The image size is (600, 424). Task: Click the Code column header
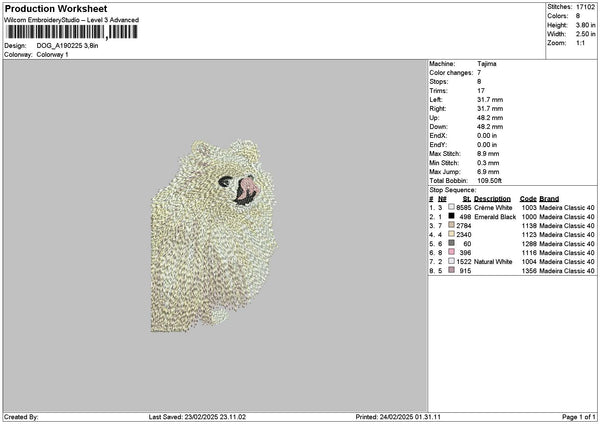coord(528,198)
